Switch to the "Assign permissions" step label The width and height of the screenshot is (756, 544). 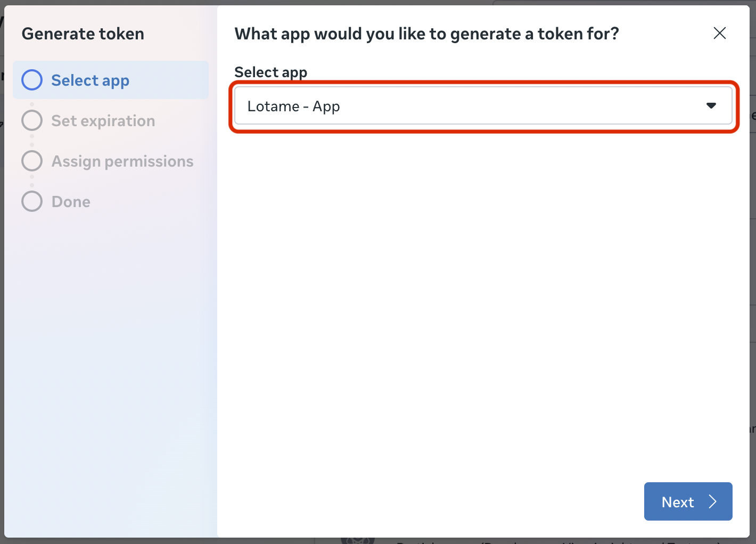click(122, 161)
